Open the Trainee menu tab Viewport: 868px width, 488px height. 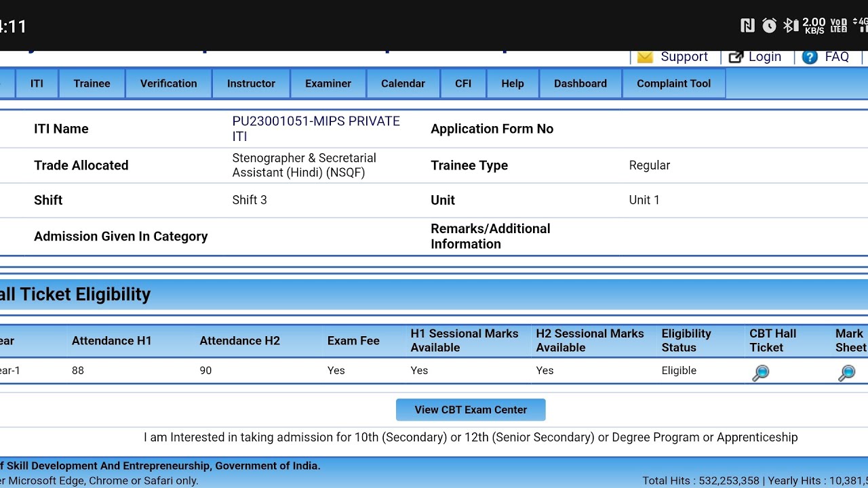click(92, 83)
